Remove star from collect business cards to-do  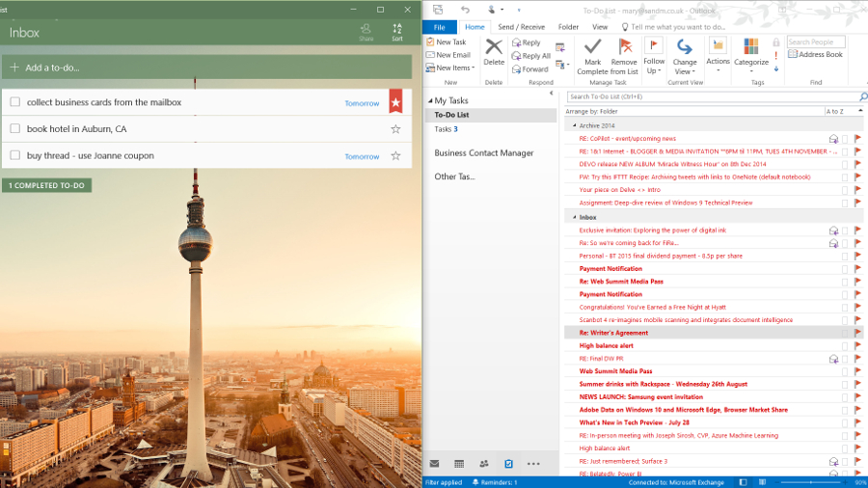point(395,102)
